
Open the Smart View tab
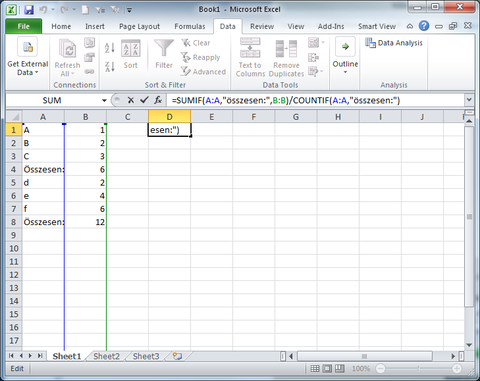[377, 26]
